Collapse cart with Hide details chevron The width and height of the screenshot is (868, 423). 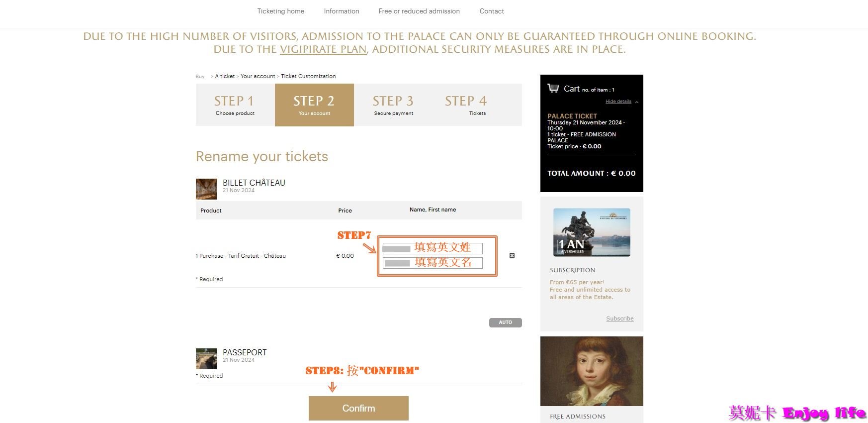click(x=637, y=102)
